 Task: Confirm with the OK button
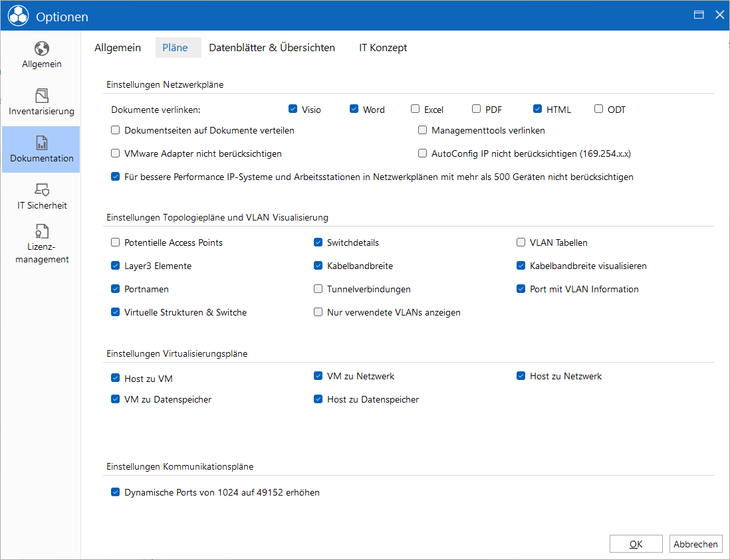click(636, 543)
